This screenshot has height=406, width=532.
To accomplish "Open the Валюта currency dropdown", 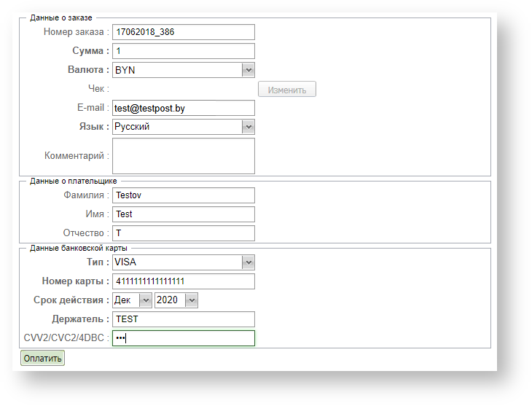I will point(183,70).
